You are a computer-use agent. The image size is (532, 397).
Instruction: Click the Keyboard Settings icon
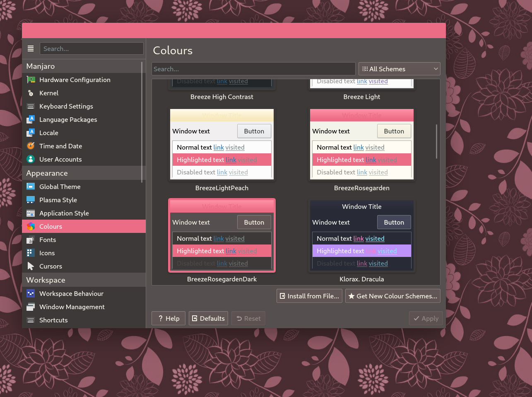pos(31,106)
